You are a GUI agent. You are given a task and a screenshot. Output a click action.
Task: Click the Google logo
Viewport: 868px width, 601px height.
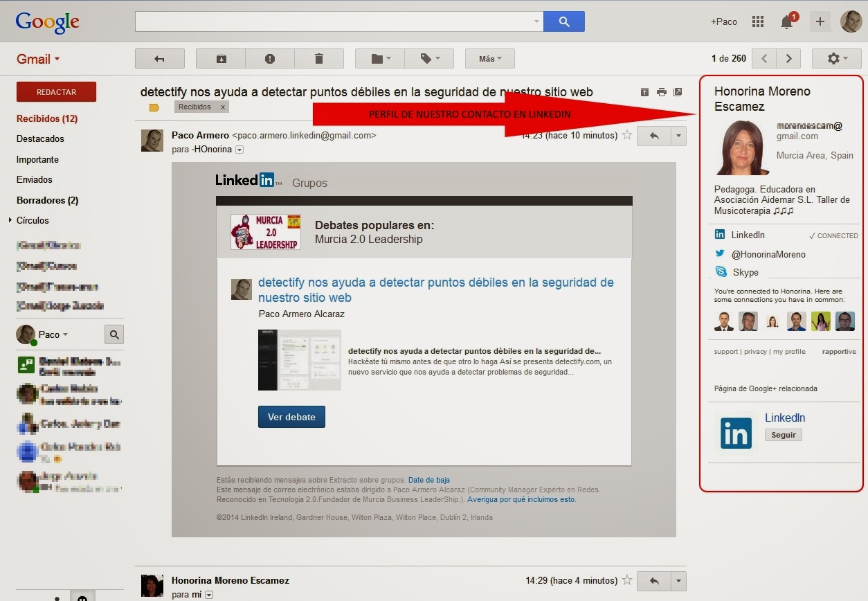tap(48, 22)
